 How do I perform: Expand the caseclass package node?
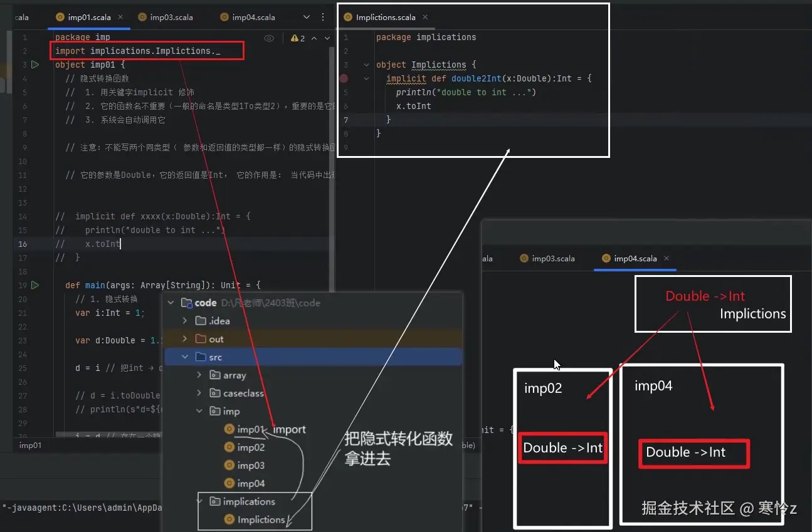pyautogui.click(x=199, y=393)
